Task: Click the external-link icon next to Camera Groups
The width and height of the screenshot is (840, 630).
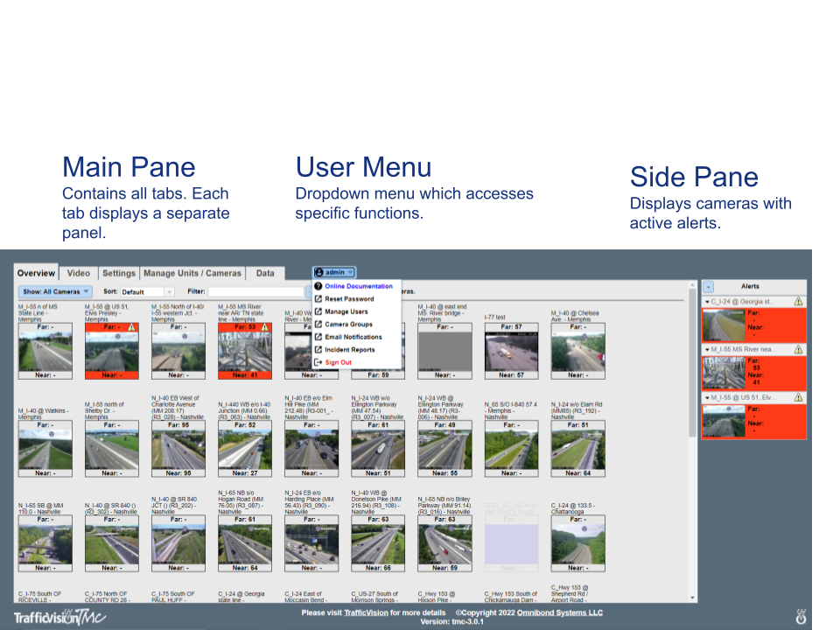Action: 318,324
